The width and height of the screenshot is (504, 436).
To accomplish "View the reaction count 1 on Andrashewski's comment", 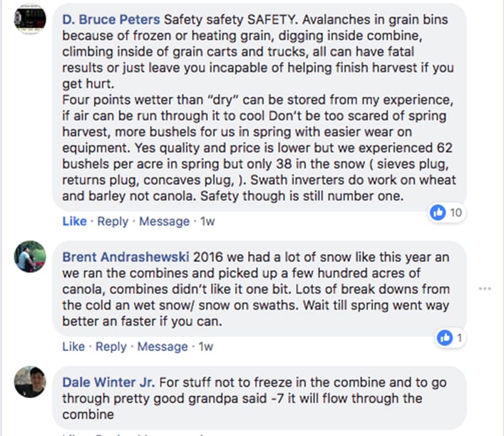I will point(458,338).
